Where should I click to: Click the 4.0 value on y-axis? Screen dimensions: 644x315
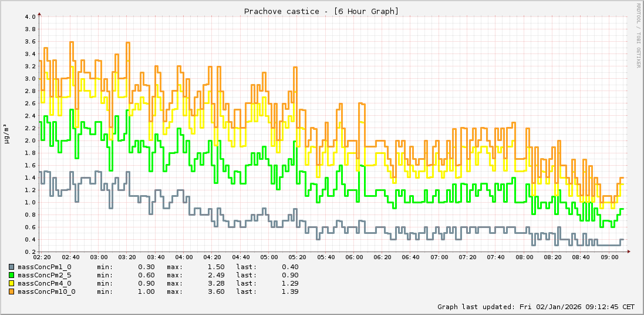point(30,16)
